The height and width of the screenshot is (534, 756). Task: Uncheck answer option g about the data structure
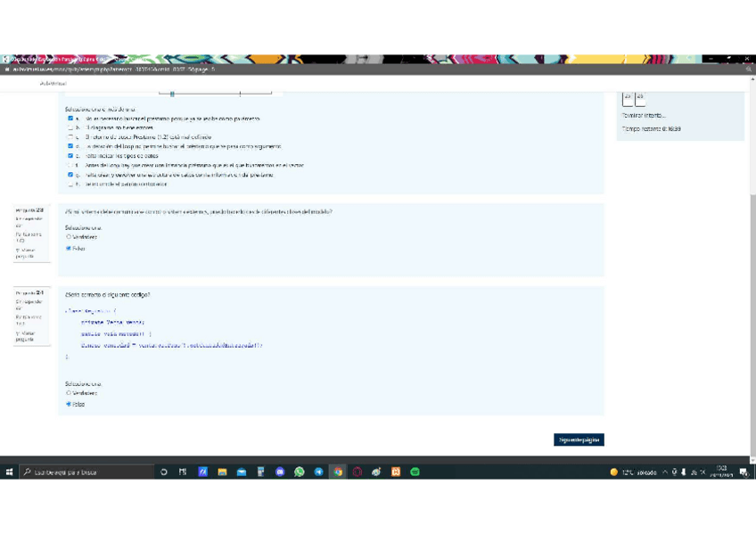[70, 175]
